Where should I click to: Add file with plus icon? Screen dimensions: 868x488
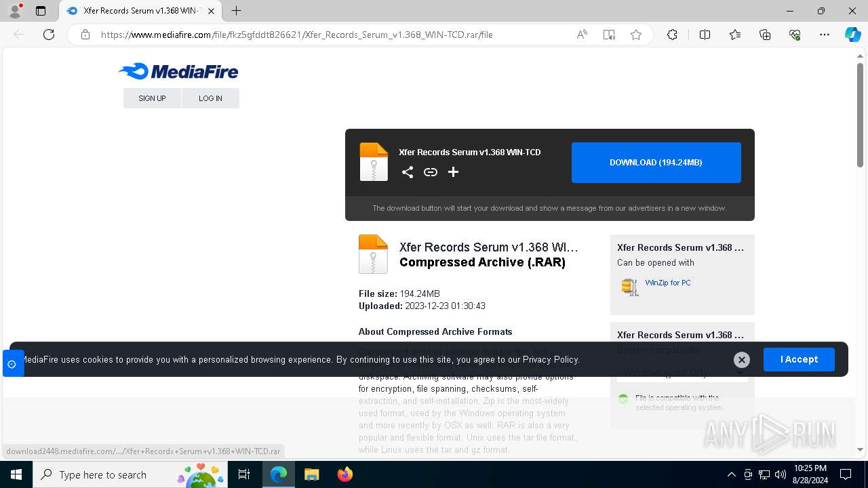454,172
